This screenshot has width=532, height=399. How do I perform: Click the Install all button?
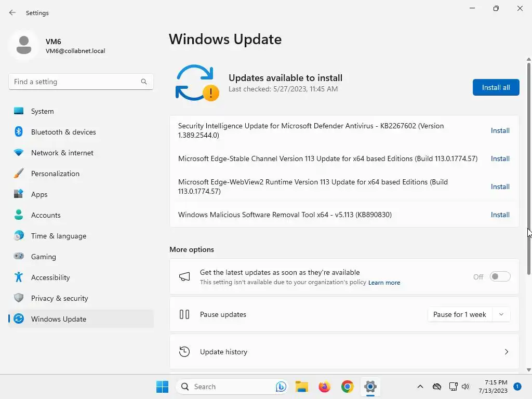[496, 87]
